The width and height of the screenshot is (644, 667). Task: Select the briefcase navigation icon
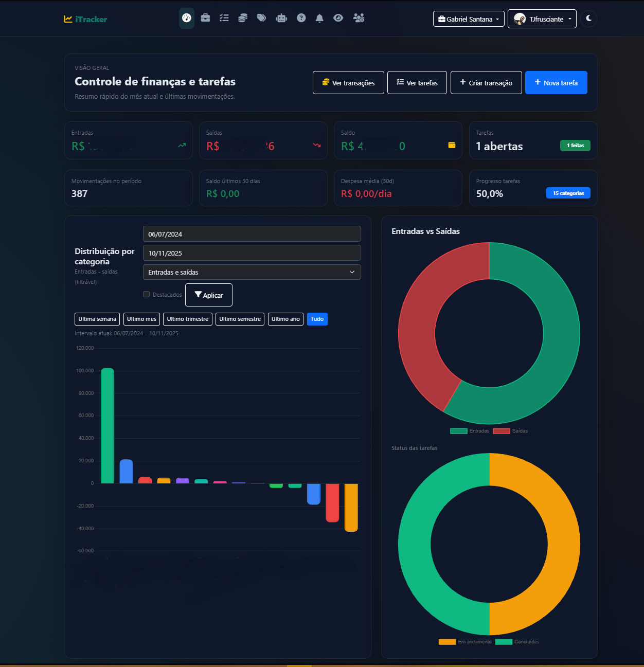[205, 17]
